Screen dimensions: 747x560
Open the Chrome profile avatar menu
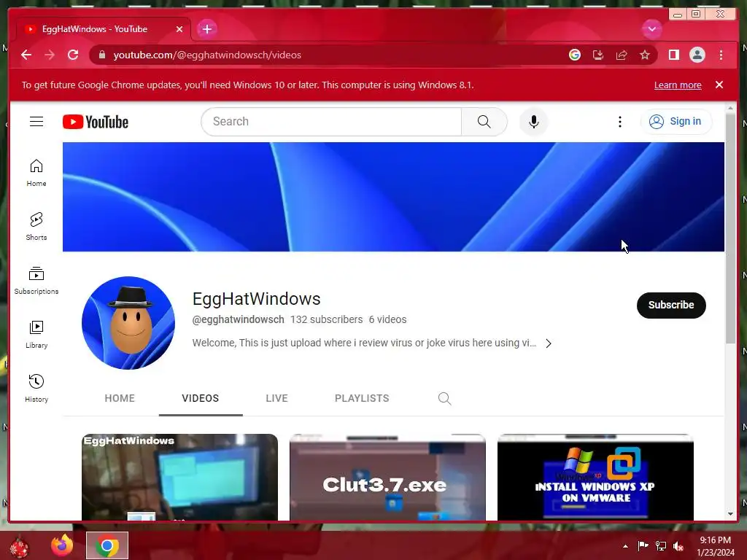point(697,55)
